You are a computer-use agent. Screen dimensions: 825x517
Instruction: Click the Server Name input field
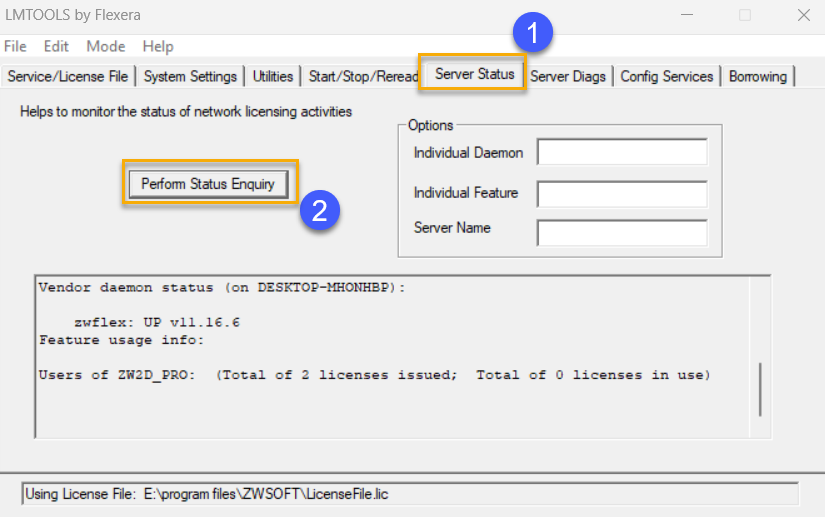[621, 232]
